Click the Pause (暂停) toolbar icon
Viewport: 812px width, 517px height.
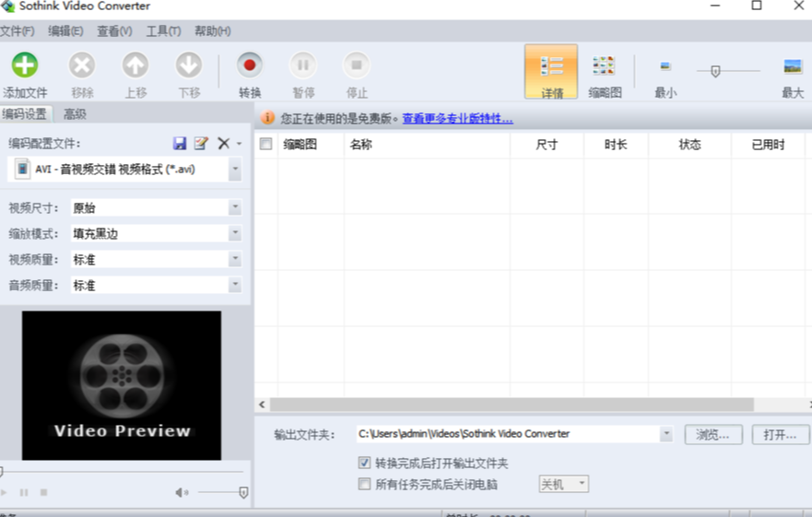[303, 65]
